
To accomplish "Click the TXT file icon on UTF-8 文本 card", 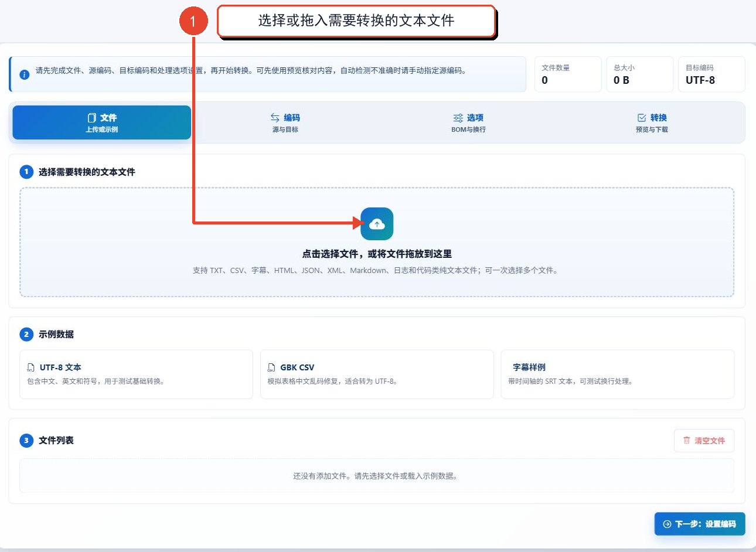I will point(31,367).
